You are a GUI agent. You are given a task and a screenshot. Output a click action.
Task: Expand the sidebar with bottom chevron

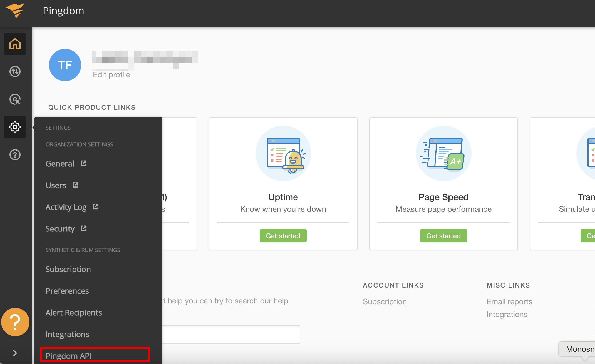[x=15, y=353]
